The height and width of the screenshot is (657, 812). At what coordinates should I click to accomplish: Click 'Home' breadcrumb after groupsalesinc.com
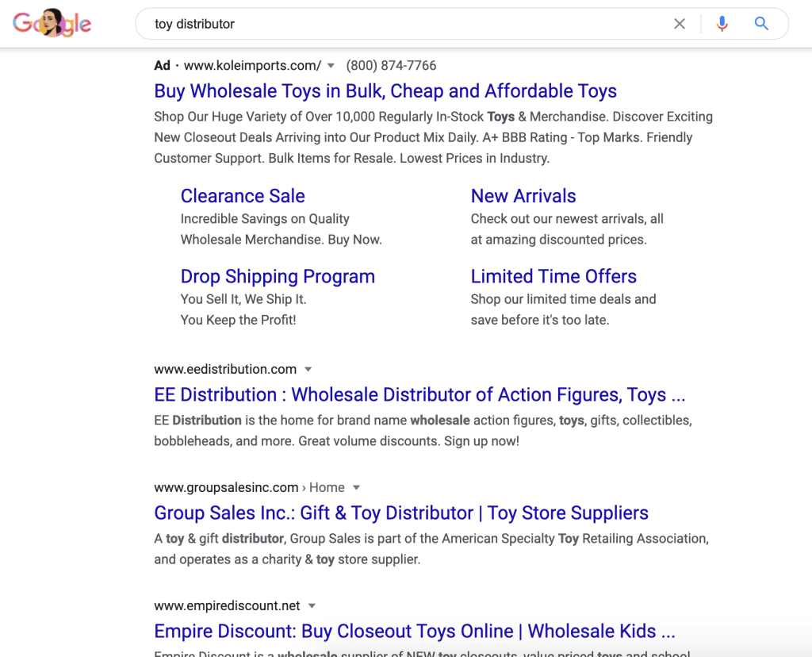[327, 487]
